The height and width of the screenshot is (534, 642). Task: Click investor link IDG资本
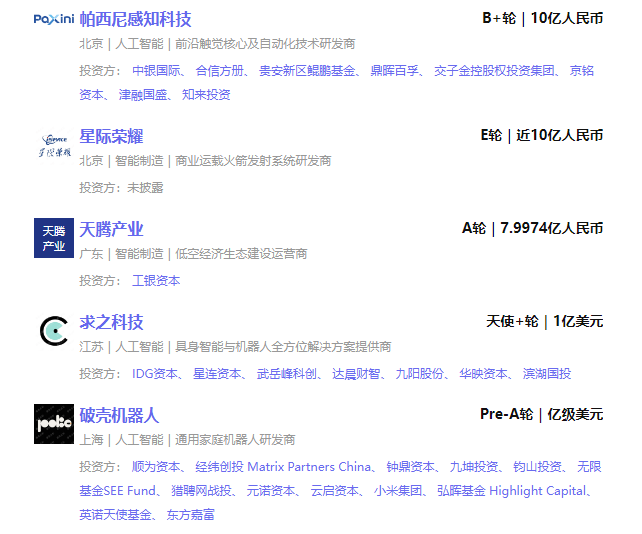(154, 374)
